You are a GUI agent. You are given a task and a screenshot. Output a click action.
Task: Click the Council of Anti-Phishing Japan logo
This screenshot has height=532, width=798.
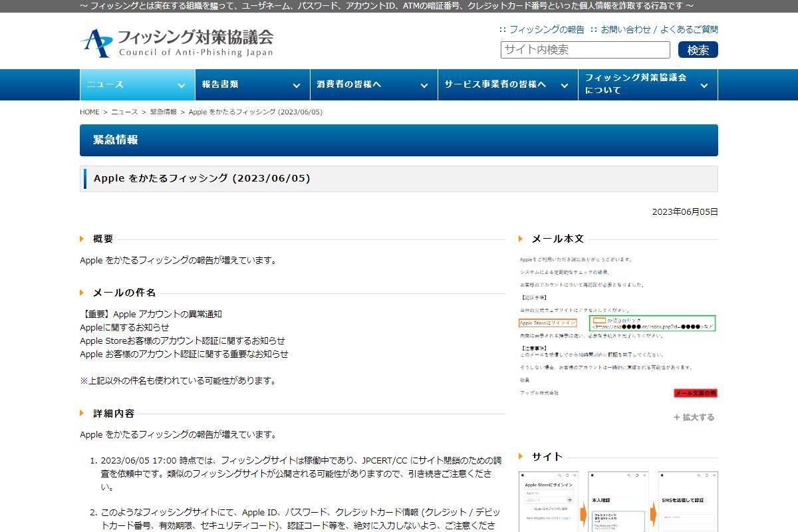177,43
